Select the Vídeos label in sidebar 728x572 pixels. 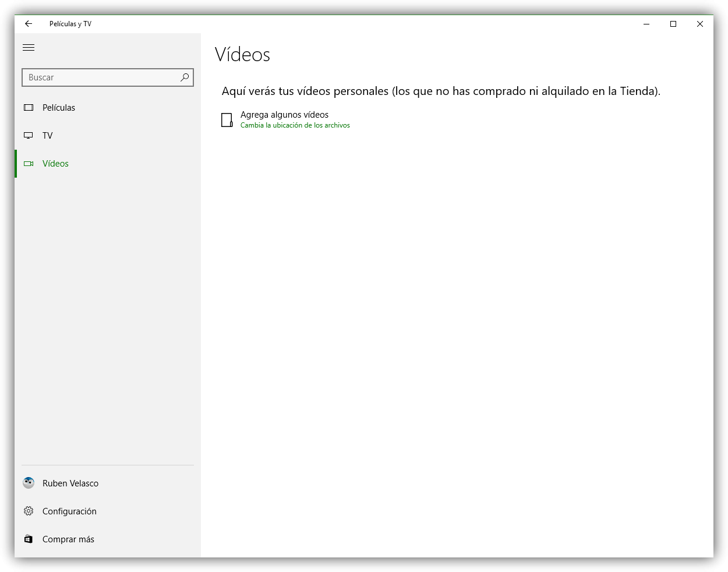coord(55,164)
